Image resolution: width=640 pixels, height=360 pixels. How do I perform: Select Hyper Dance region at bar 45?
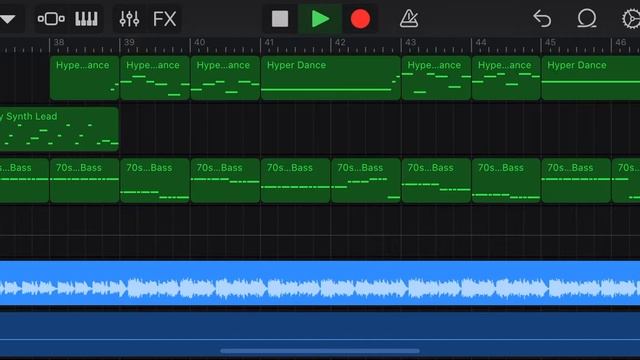click(x=591, y=78)
